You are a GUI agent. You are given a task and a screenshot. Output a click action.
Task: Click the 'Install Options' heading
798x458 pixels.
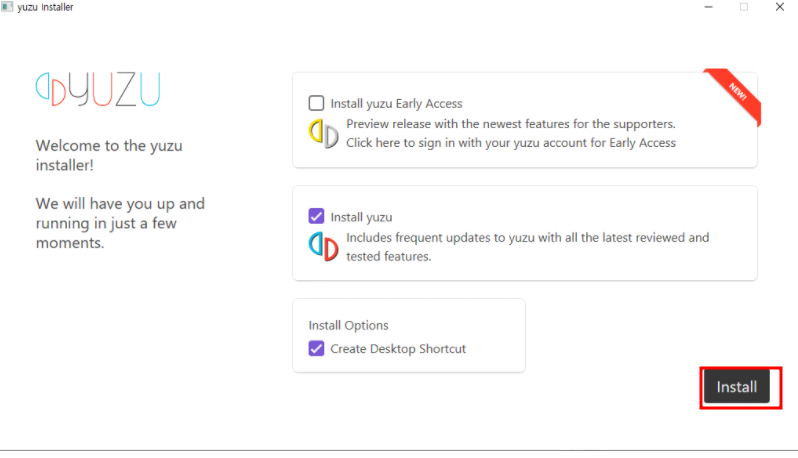(348, 325)
